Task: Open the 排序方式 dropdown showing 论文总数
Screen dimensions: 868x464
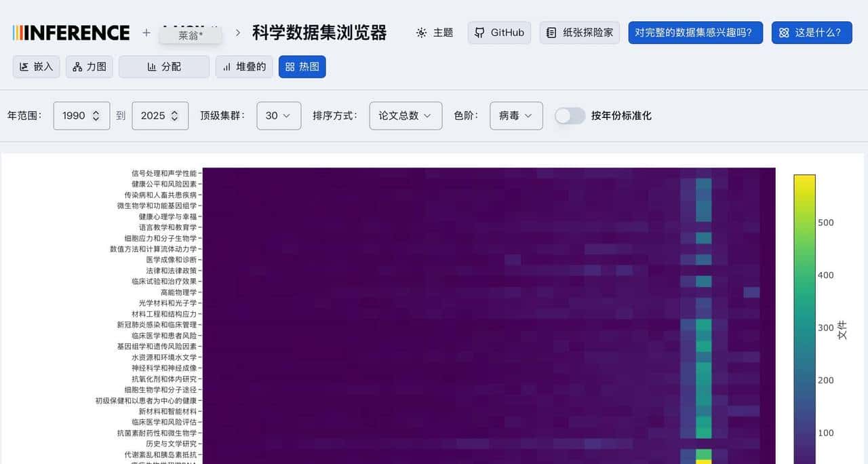Action: [405, 115]
